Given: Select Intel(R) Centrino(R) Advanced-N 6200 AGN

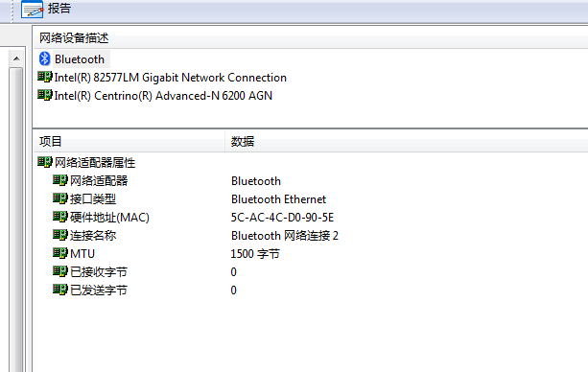Looking at the screenshot, I should click(x=163, y=96).
